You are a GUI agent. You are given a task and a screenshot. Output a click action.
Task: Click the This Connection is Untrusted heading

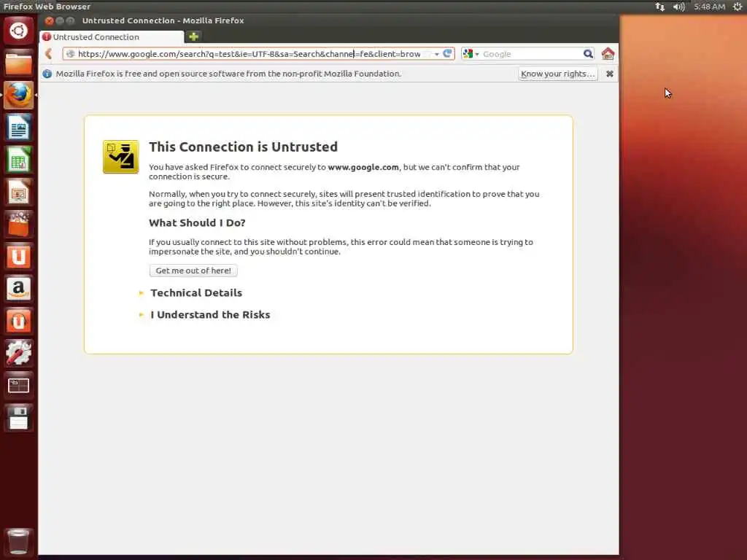coord(244,147)
